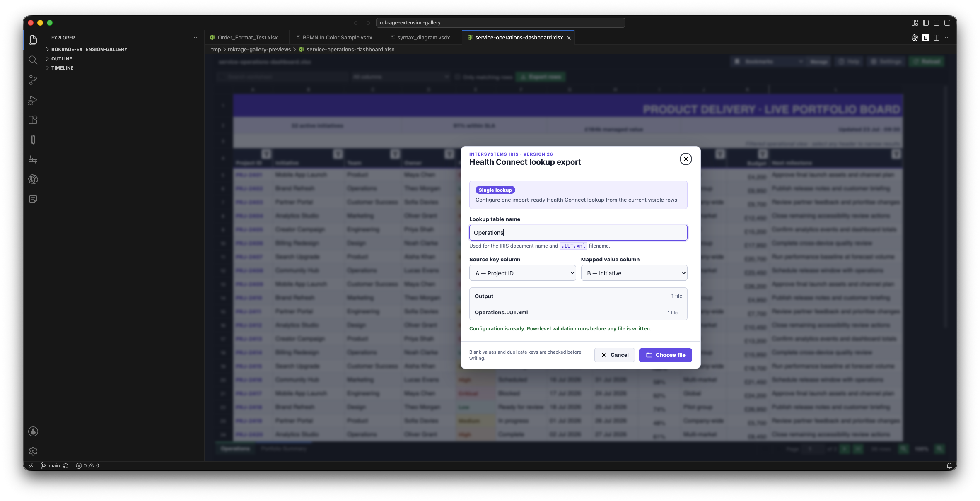Click the 'INTERSYSTEMS IRIS · VERSION 26' subtitle
The width and height of the screenshot is (980, 501).
511,154
